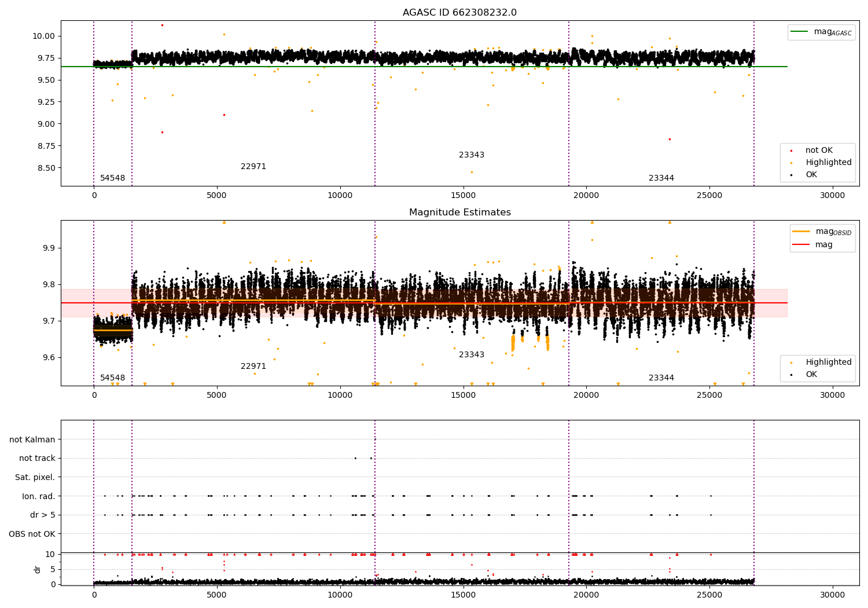
Task: Click OBSID label 23344 in the AGASC plot
Action: pos(661,178)
